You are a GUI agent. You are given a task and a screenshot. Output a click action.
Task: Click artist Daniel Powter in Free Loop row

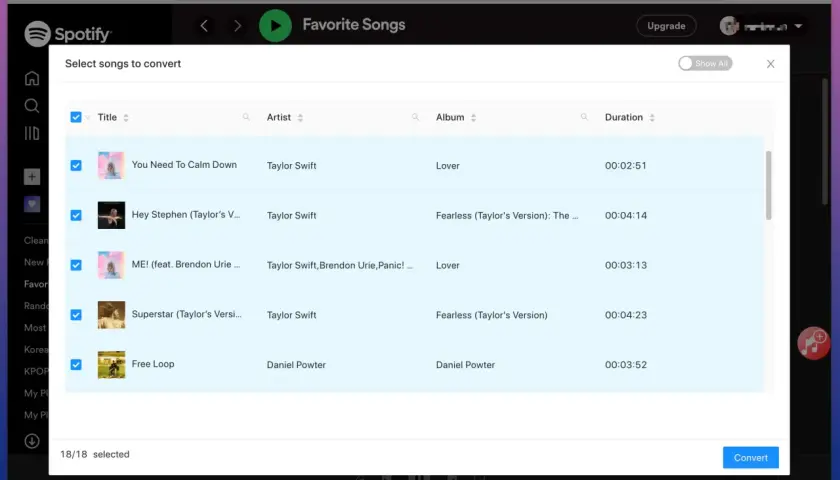click(x=296, y=365)
